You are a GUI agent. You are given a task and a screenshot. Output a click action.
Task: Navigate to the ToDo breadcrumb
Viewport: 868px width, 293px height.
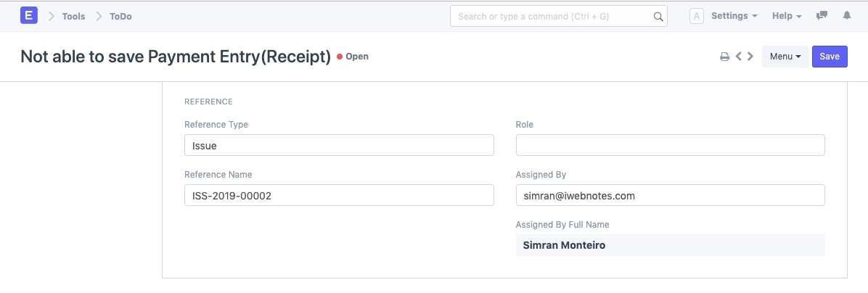[x=120, y=16]
